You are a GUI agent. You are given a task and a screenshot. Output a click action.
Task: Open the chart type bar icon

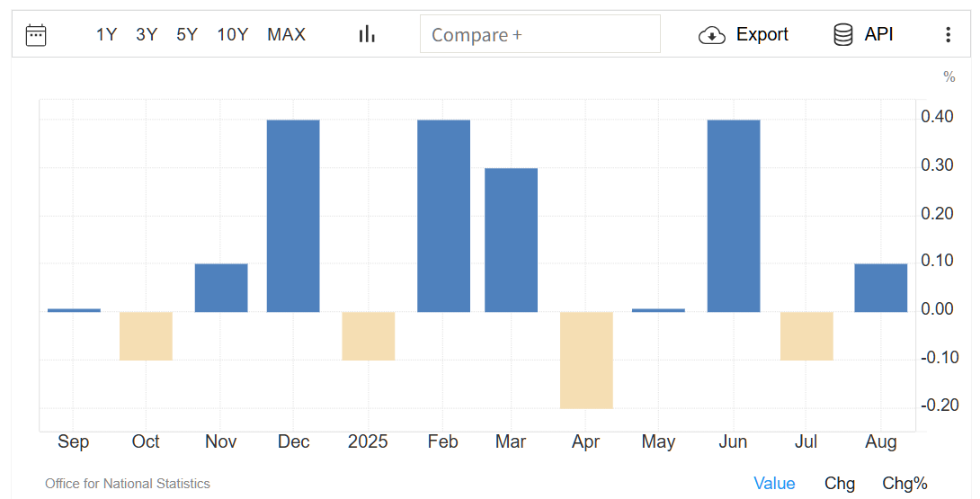(367, 34)
